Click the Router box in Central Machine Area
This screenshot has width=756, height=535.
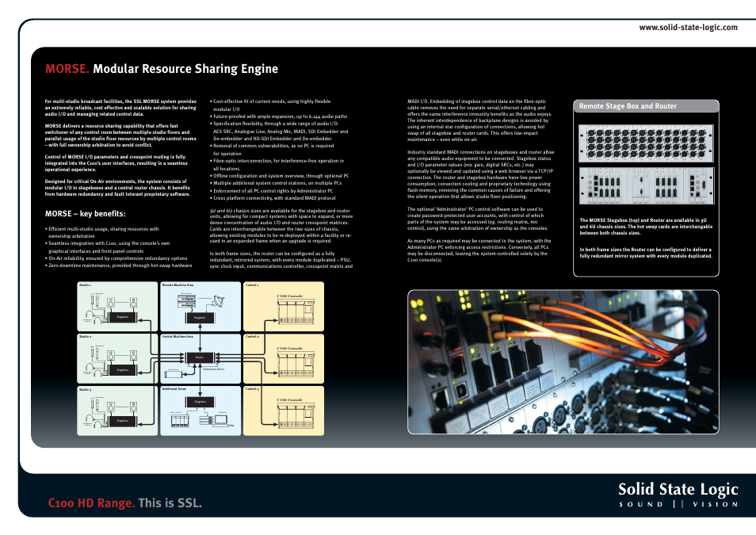pos(200,357)
